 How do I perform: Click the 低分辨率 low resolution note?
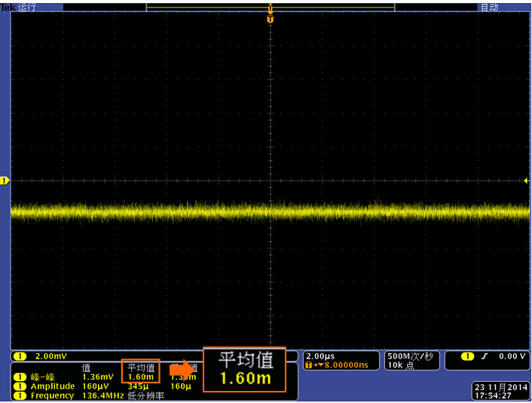(x=146, y=396)
